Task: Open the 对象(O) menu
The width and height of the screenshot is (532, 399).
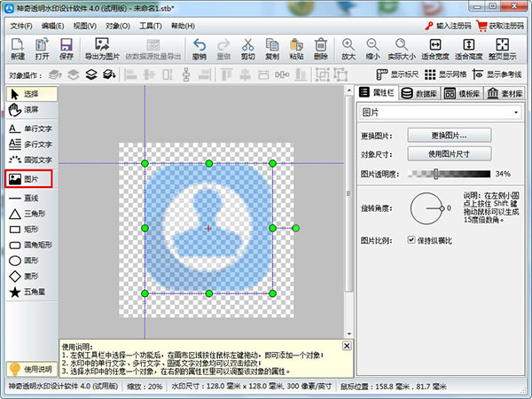Action: (x=119, y=26)
